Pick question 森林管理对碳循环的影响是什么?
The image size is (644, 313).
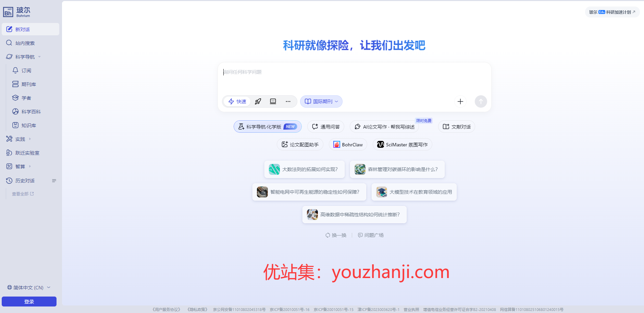point(397,169)
